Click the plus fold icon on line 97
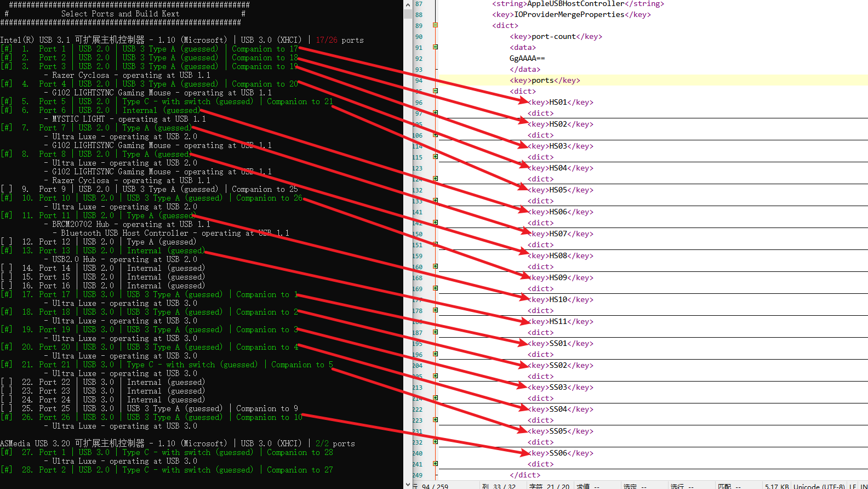Image resolution: width=868 pixels, height=489 pixels. (435, 113)
